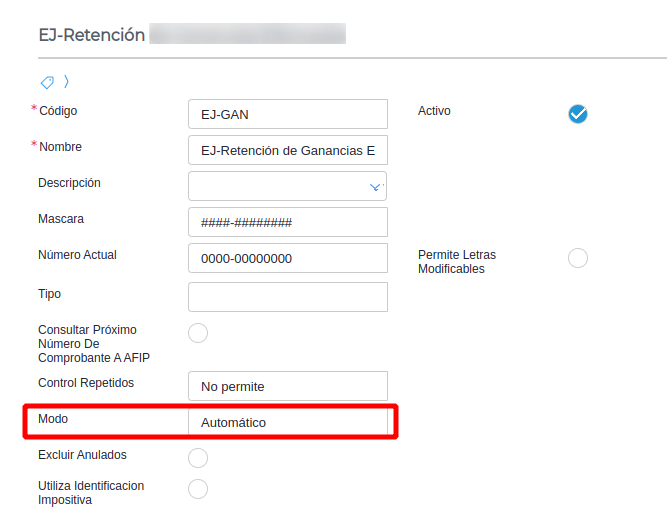This screenshot has height=513, width=667.
Task: Focus the Mascara input field
Action: click(287, 222)
